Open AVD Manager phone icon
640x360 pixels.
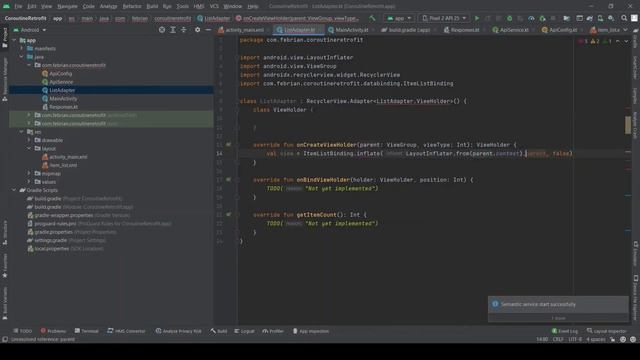[600, 18]
